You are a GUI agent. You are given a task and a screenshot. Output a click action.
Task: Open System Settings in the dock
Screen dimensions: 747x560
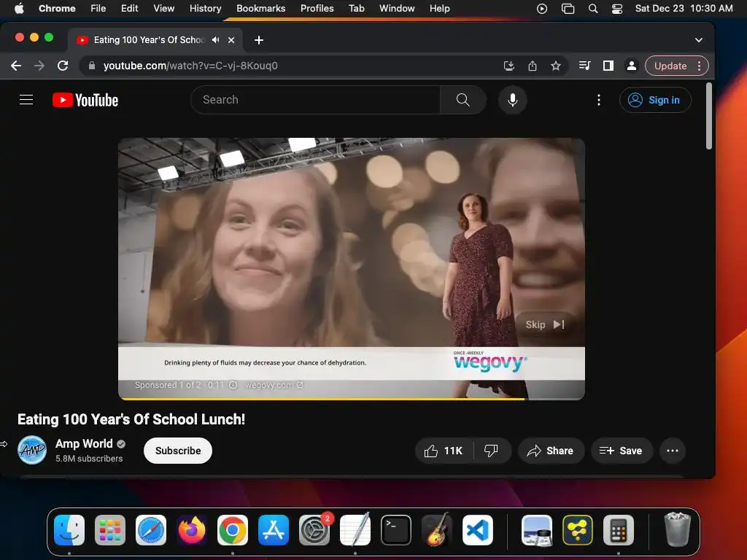click(314, 530)
